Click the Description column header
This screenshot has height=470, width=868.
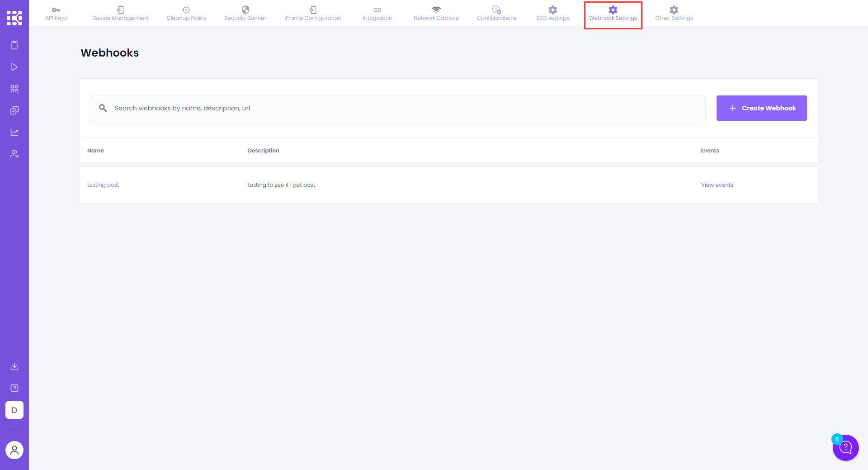coord(264,151)
